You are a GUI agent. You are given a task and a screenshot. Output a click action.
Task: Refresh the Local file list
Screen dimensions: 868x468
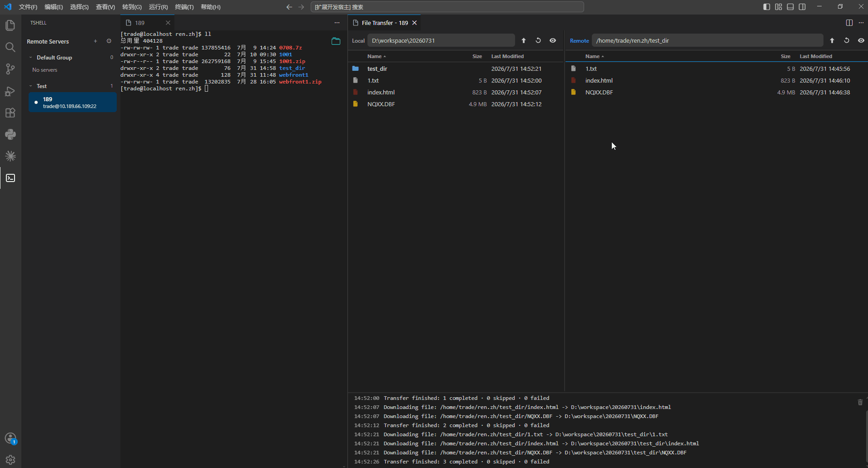click(538, 40)
